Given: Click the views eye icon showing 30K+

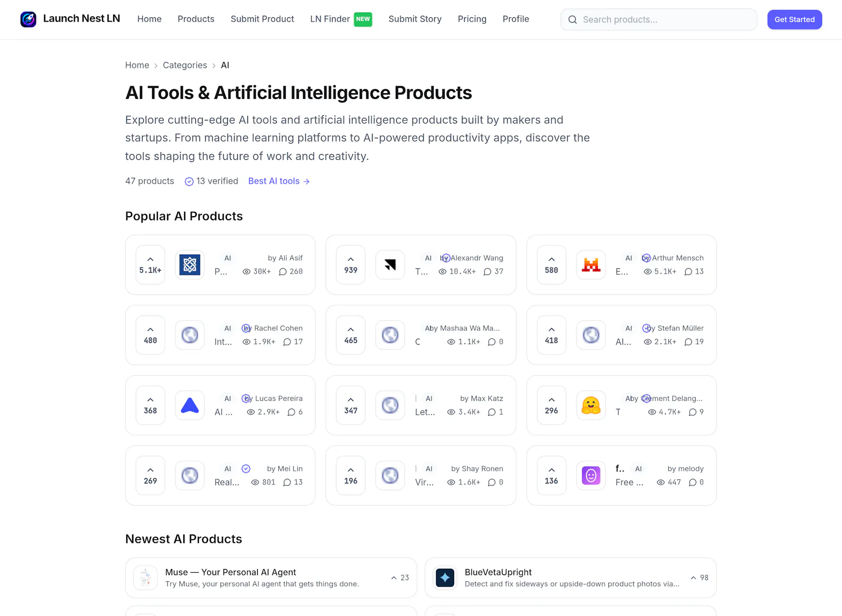Looking at the screenshot, I should [x=246, y=272].
